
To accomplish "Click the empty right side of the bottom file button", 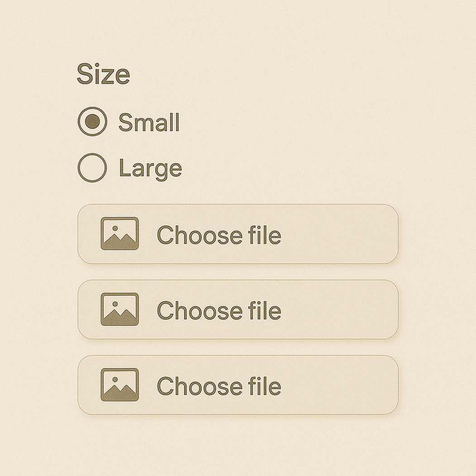I will pyautogui.click(x=344, y=385).
